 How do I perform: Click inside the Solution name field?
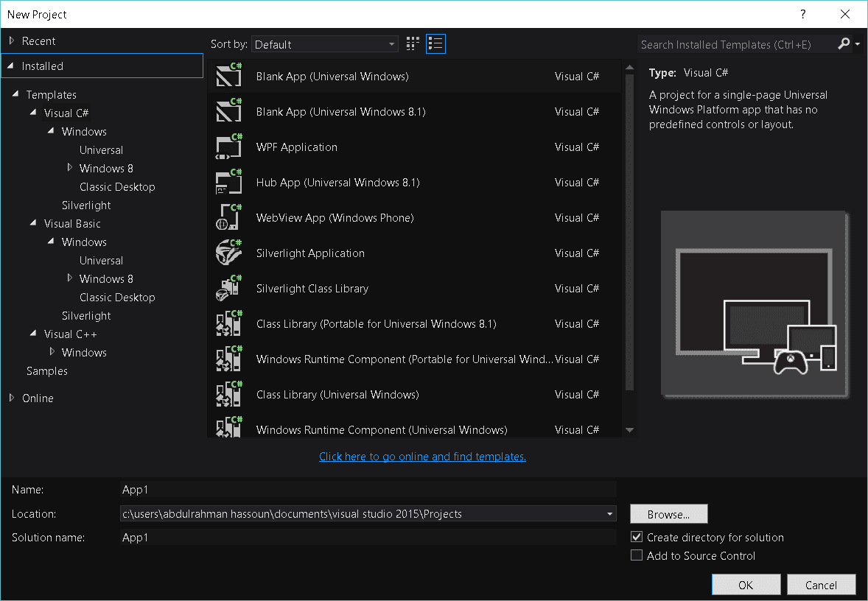point(295,537)
